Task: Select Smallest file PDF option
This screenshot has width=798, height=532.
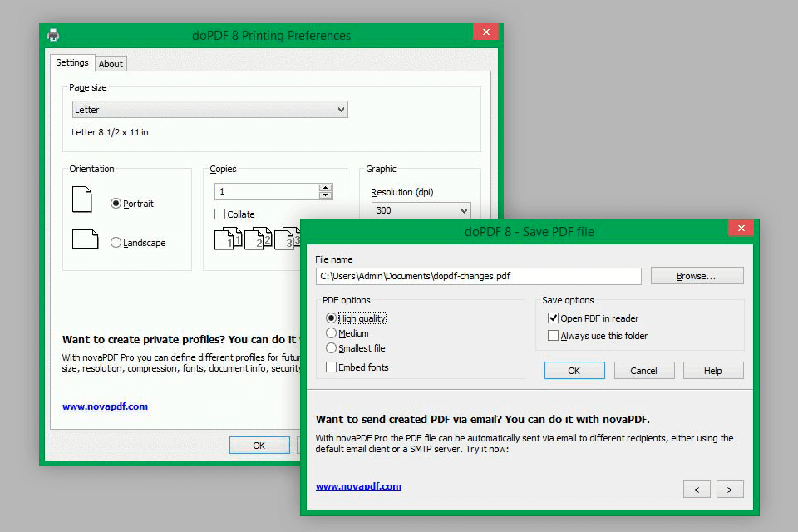Action: click(x=332, y=348)
